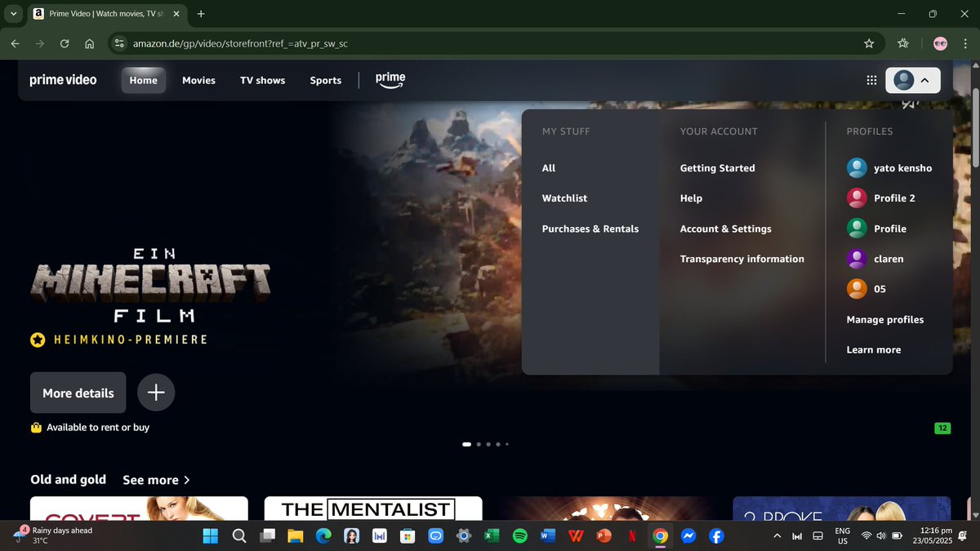This screenshot has height=551, width=980.
Task: Select the 05 orange avatar
Action: (857, 289)
